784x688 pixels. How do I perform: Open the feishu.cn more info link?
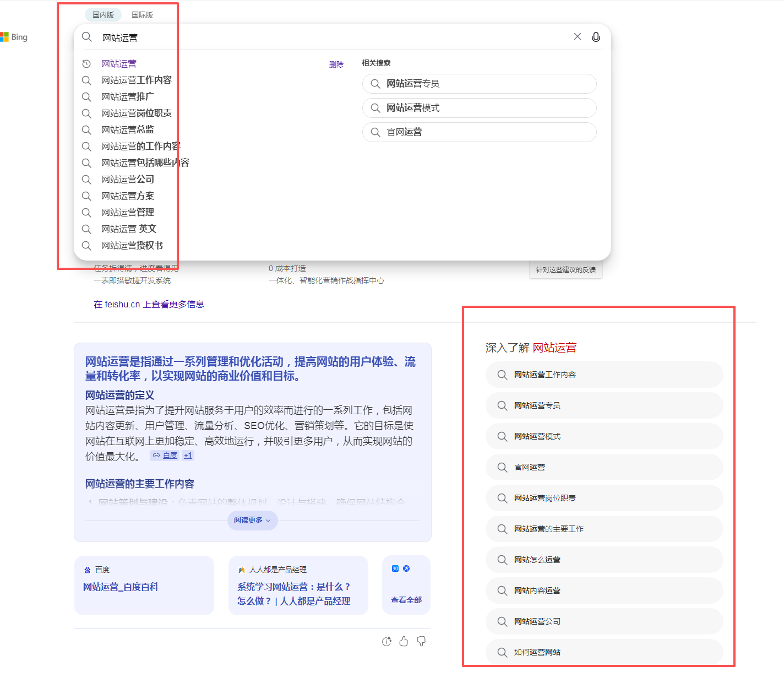149,304
